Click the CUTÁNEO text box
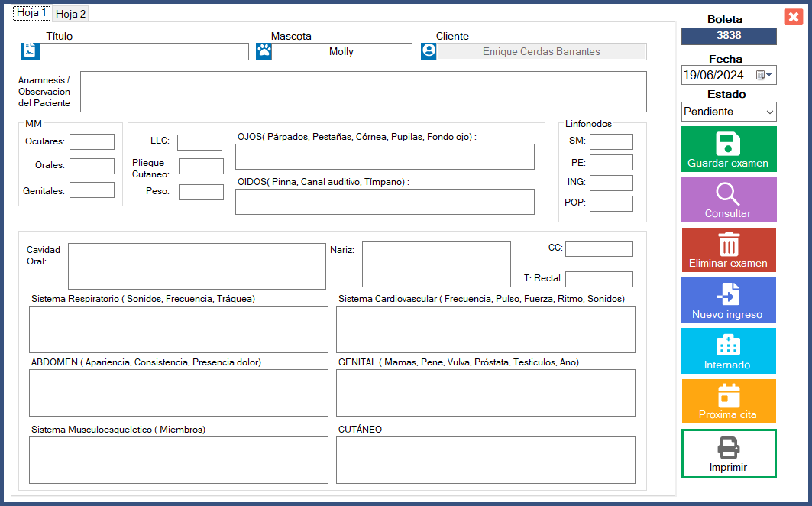The image size is (812, 506). pos(486,460)
